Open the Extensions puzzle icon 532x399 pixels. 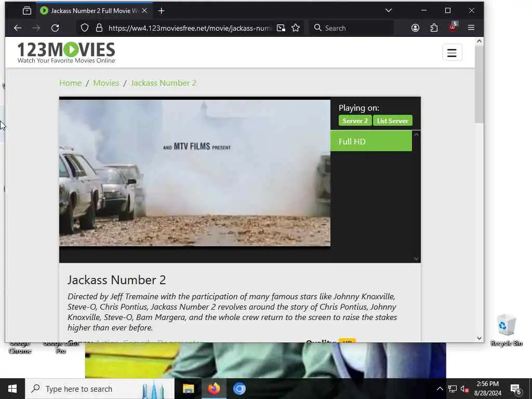pos(434,28)
